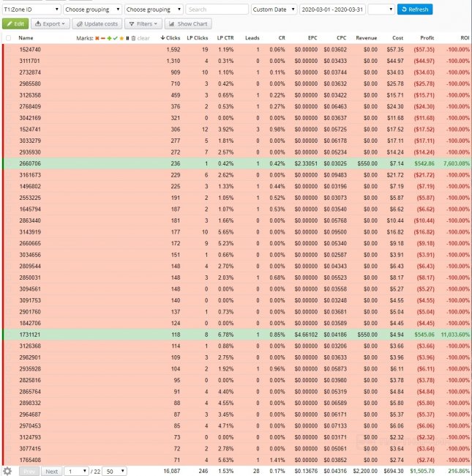
Task: Focus the Search input field
Action: (x=216, y=10)
